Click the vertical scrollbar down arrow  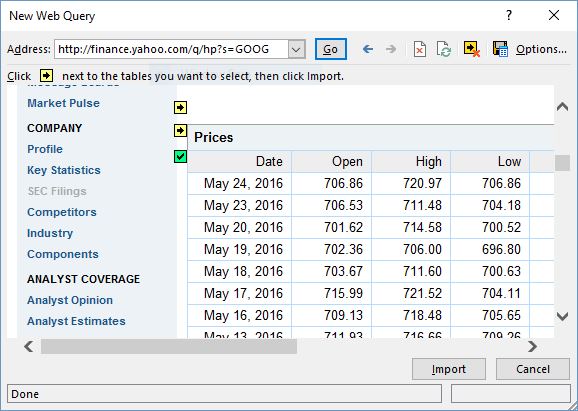563,316
